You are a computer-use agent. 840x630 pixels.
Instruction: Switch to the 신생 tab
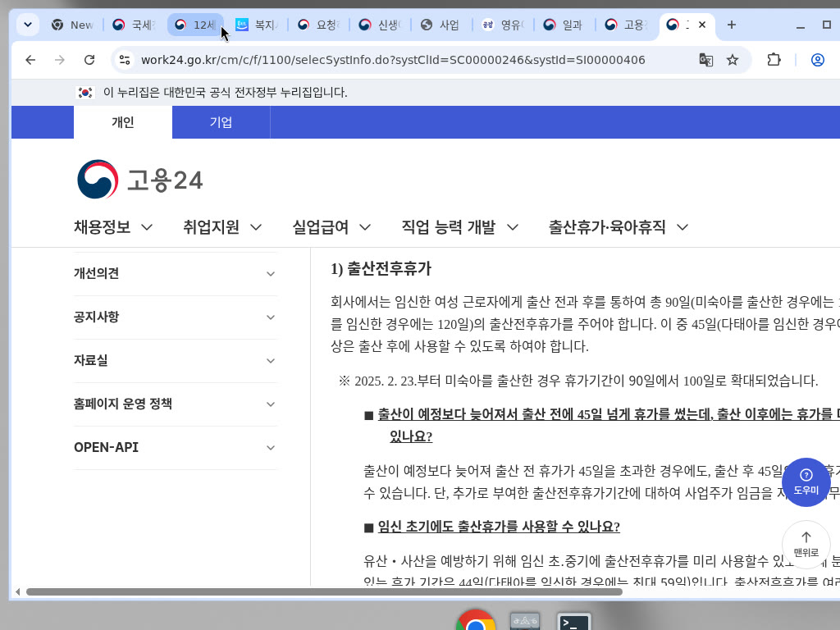click(381, 25)
